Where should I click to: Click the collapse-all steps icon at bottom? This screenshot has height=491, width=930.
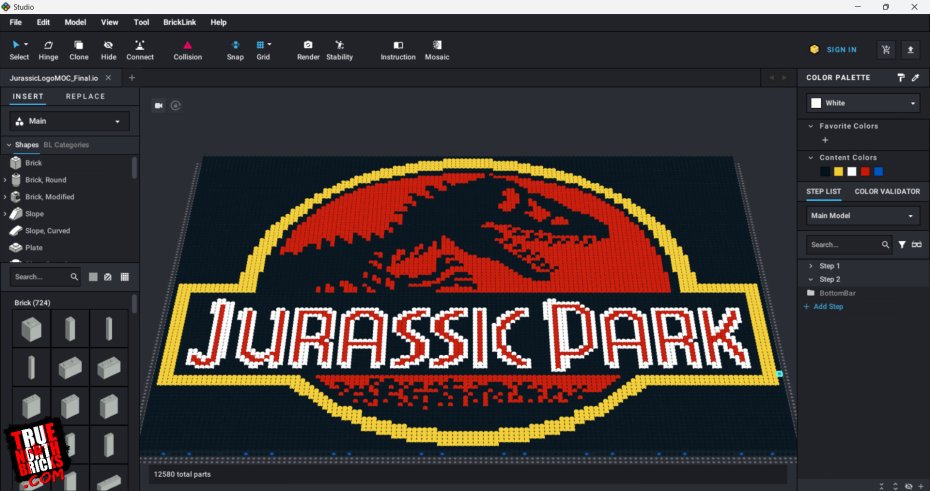point(882,486)
